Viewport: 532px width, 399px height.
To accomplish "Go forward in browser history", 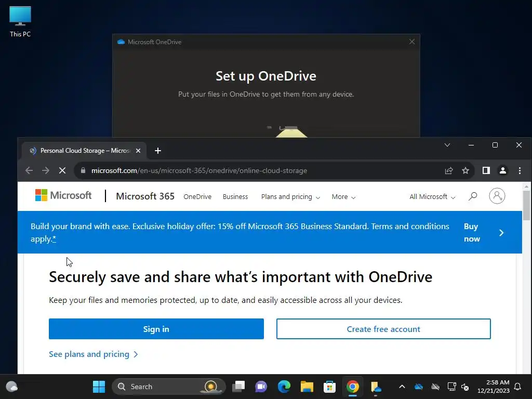I will [x=46, y=170].
